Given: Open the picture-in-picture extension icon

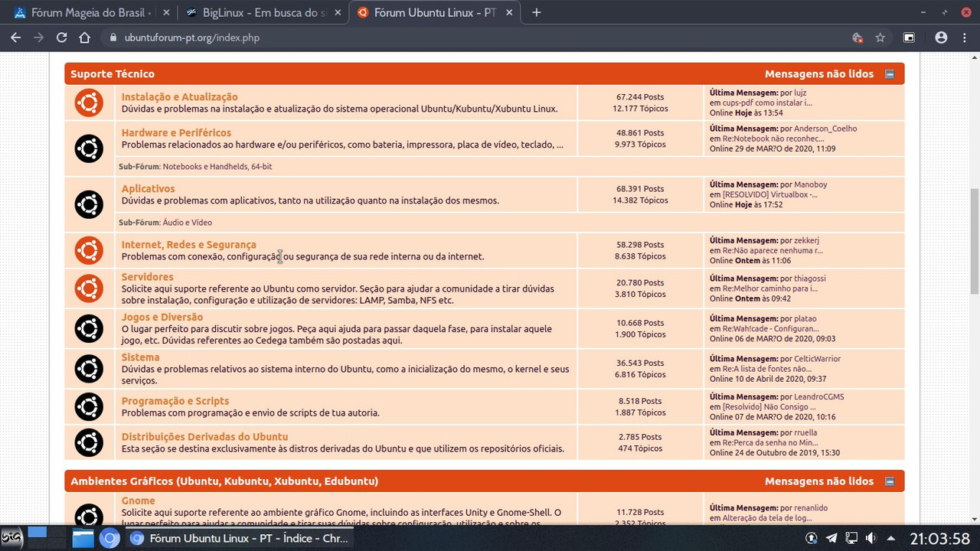Looking at the screenshot, I should pyautogui.click(x=910, y=37).
